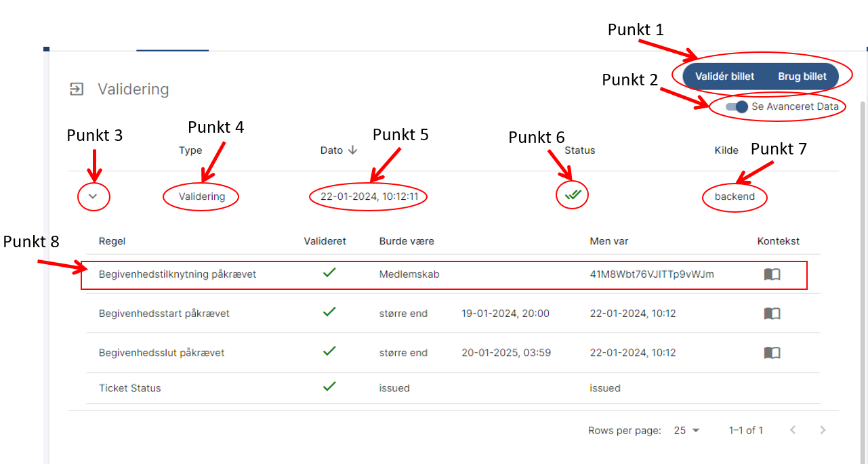868x464 pixels.
Task: Click green checkmark for Begivenhedstilknytning påkrævet
Action: [x=329, y=272]
